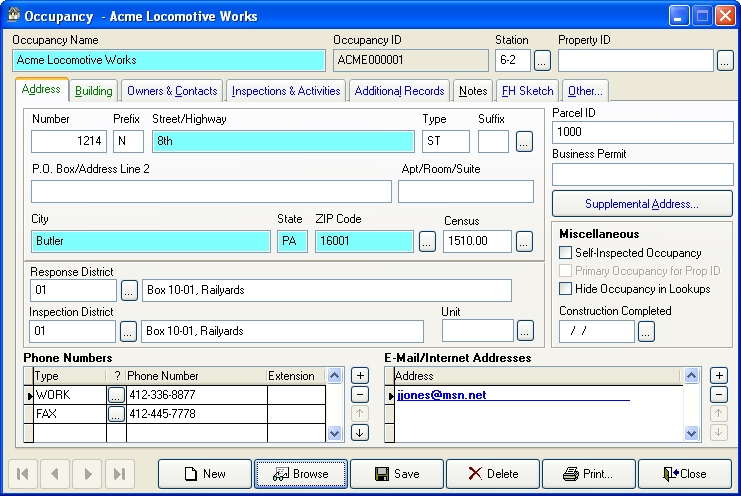The image size is (741, 496).
Task: Open Station lookup ellipsis button
Action: (542, 60)
